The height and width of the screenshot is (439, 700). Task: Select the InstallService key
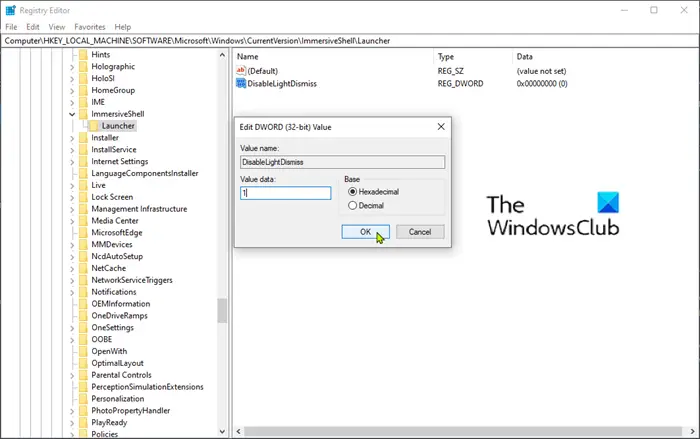pyautogui.click(x=114, y=150)
